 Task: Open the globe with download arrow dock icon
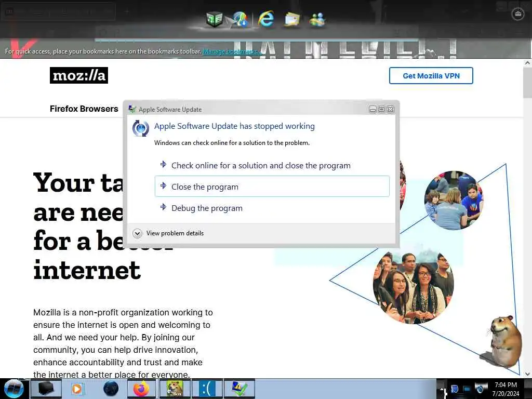[x=240, y=19]
